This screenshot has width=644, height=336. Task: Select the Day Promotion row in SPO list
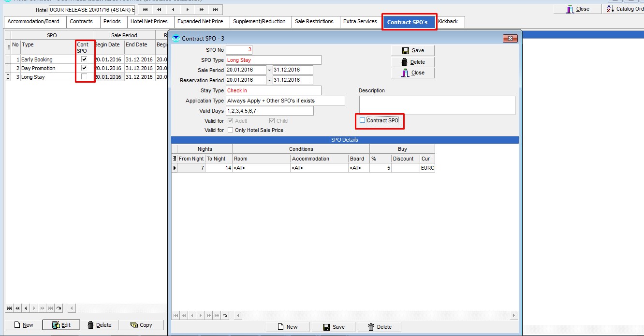(x=38, y=68)
